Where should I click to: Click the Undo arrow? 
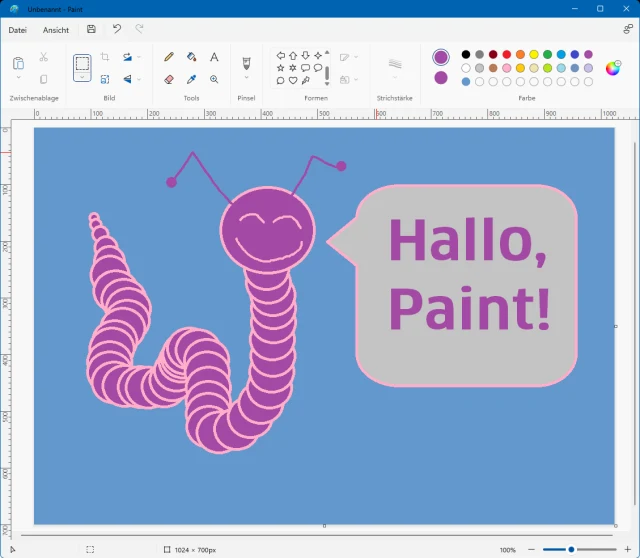pyautogui.click(x=117, y=29)
